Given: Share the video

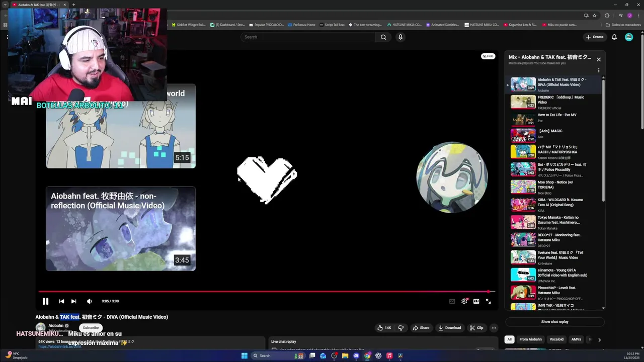Looking at the screenshot, I should coord(421,328).
